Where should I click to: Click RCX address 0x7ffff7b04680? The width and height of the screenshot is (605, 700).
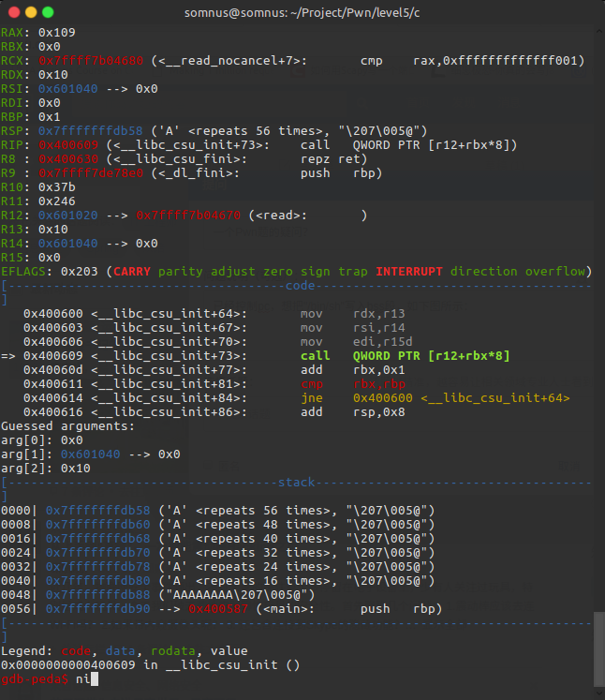(x=91, y=61)
